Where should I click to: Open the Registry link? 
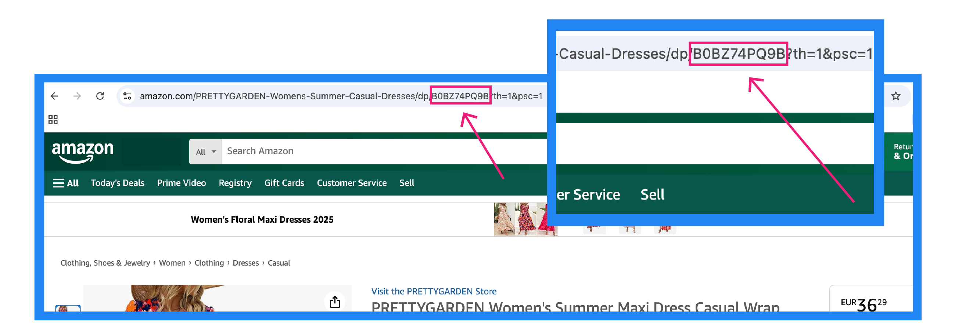235,183
